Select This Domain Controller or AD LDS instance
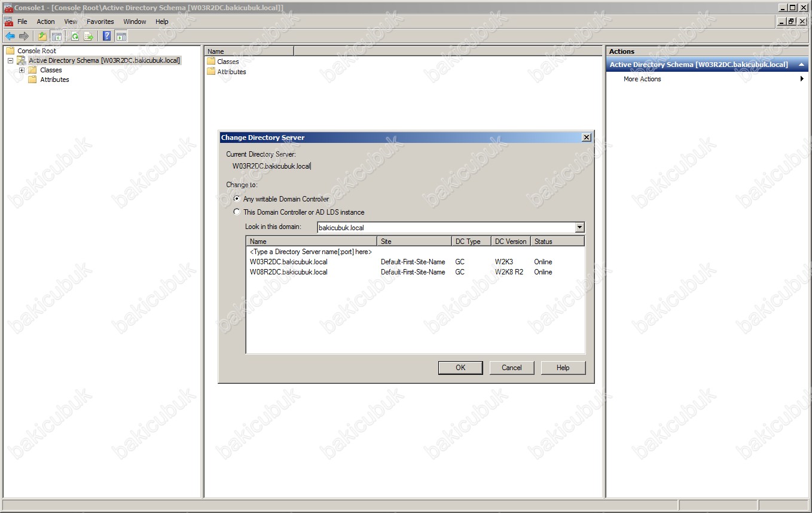812x513 pixels. 237,212
